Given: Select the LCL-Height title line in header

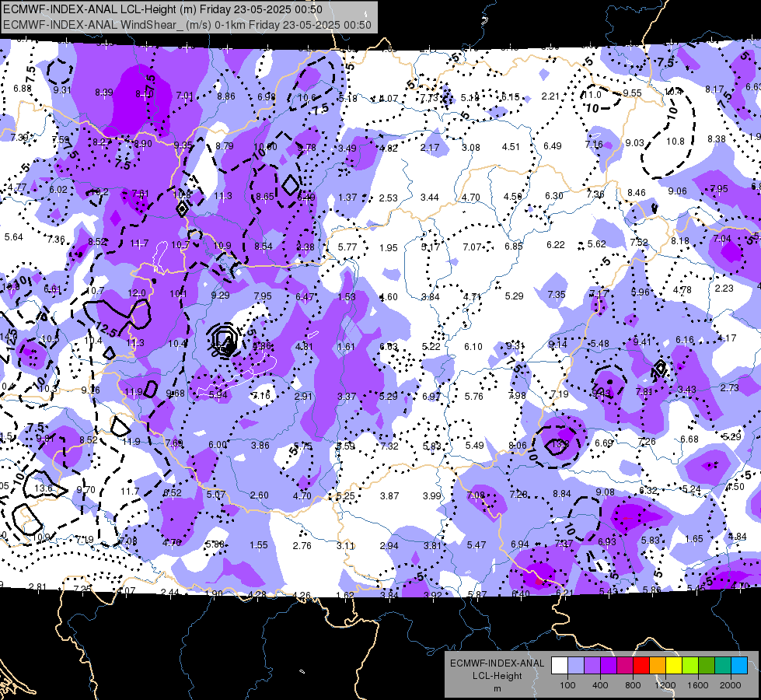Looking at the screenshot, I should click(x=162, y=9).
